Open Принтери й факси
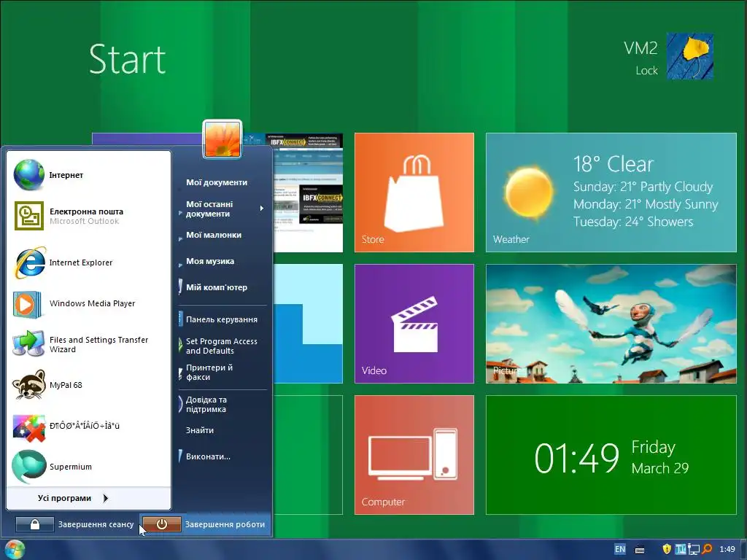The height and width of the screenshot is (560, 747). point(209,372)
